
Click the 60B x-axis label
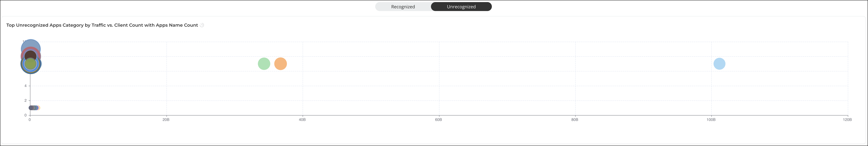pos(438,120)
